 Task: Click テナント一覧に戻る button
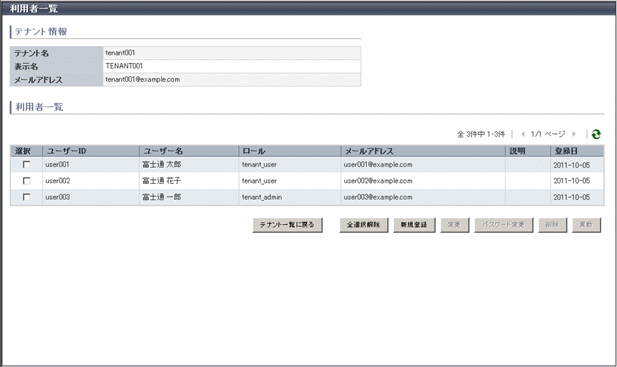click(x=288, y=225)
